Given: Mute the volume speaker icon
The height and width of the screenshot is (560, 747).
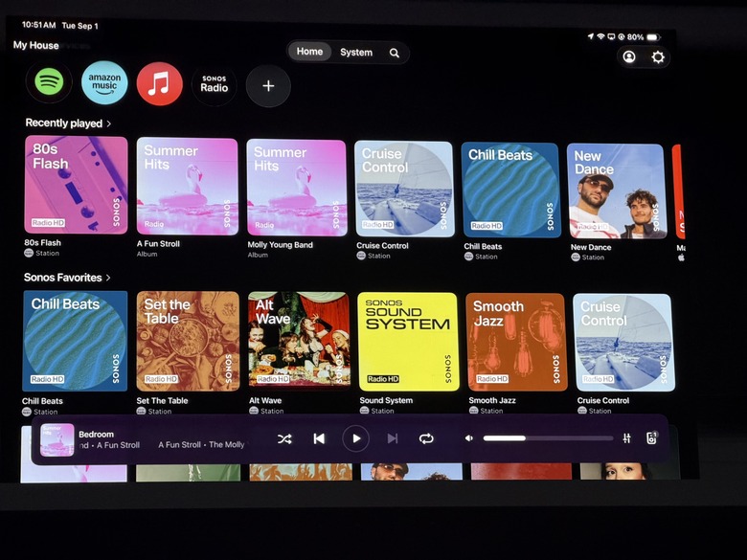Looking at the screenshot, I should click(x=469, y=438).
